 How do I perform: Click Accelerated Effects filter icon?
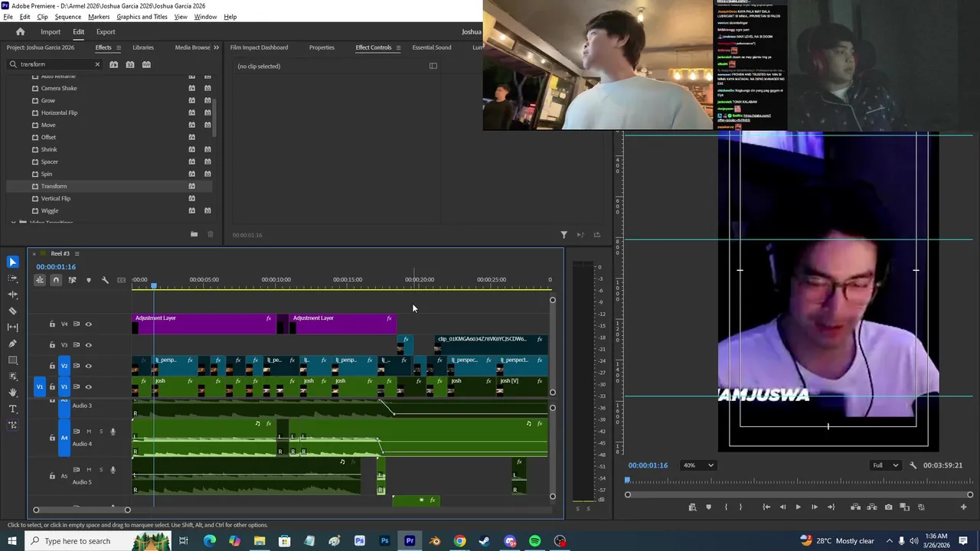(x=114, y=64)
